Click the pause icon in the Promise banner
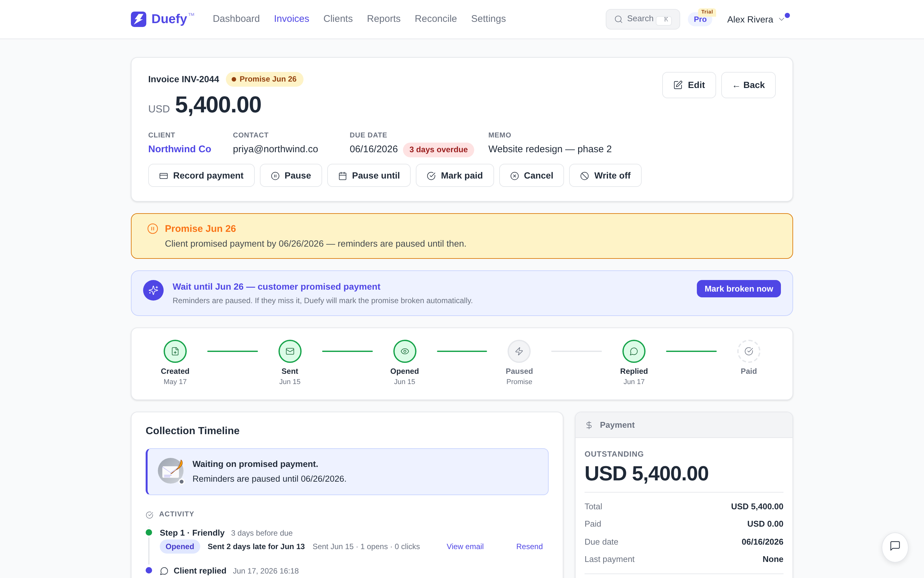 [153, 229]
